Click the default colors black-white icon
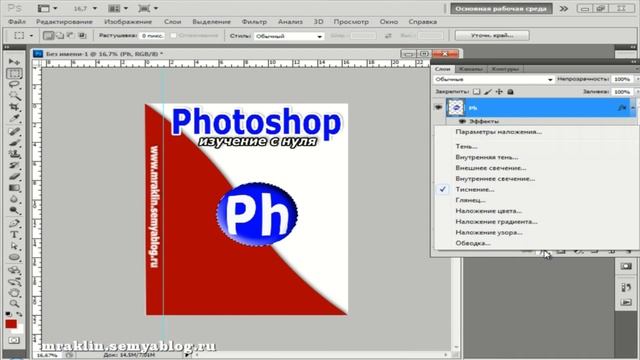 click(9, 314)
